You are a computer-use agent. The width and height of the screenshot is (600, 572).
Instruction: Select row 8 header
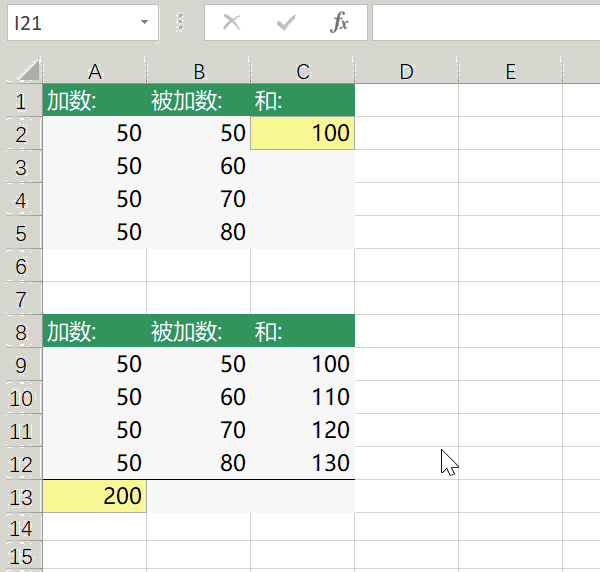[21, 331]
